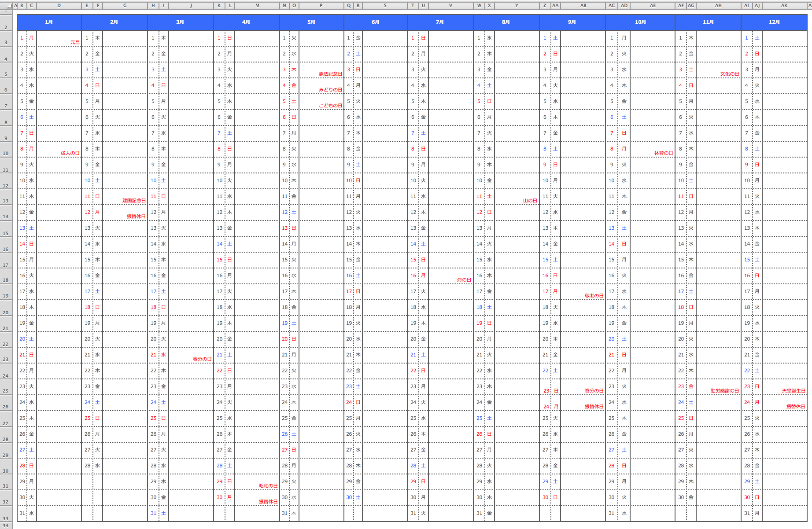The image size is (812, 529).
Task: Click the February 振替休日 label
Action: pos(137,217)
